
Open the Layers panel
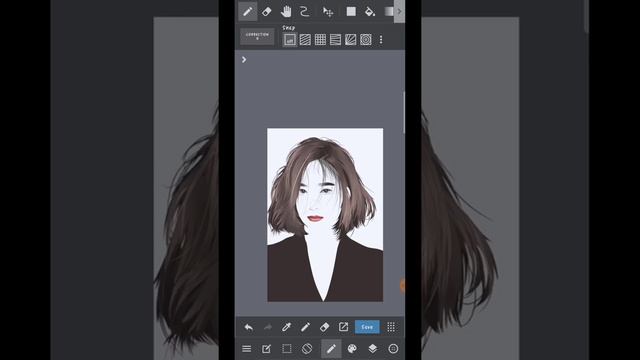[372, 349]
